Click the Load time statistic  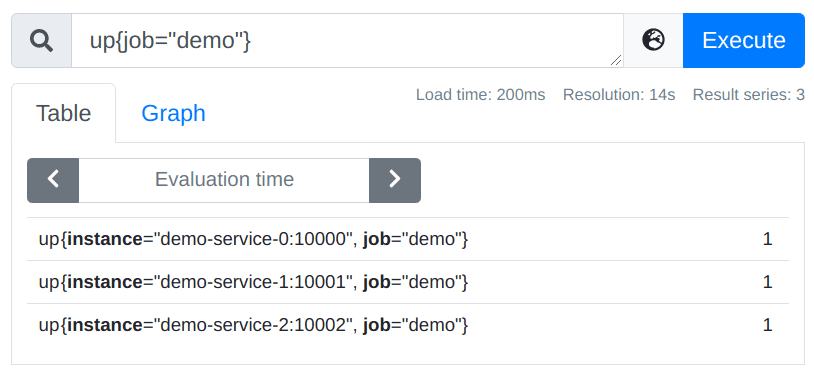[481, 95]
